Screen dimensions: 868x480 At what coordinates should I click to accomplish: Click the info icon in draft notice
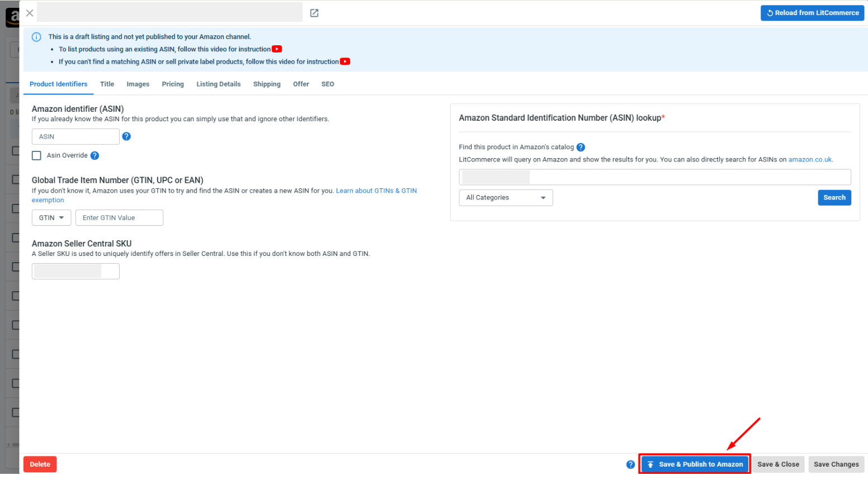pyautogui.click(x=36, y=37)
